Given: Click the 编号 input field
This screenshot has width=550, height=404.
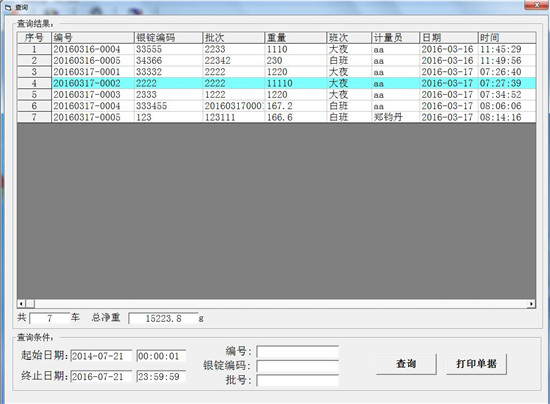Looking at the screenshot, I should coord(297,351).
